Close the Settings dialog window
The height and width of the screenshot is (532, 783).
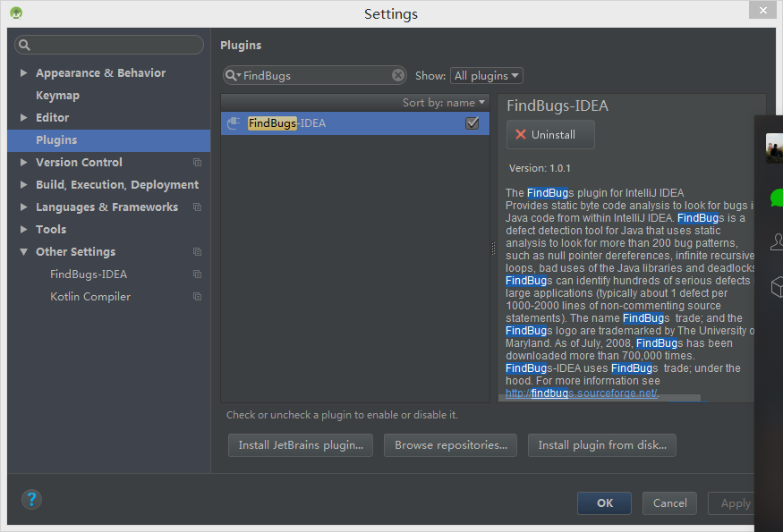coord(762,10)
